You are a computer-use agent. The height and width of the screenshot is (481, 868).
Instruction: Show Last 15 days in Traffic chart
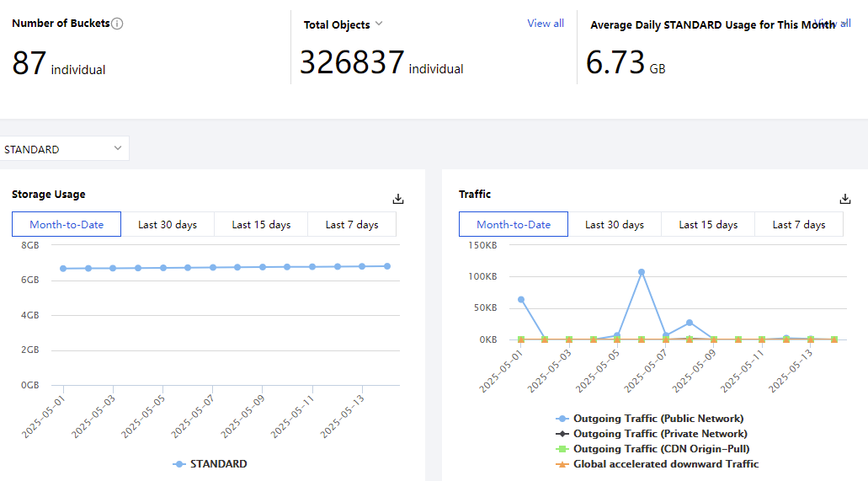click(x=708, y=225)
